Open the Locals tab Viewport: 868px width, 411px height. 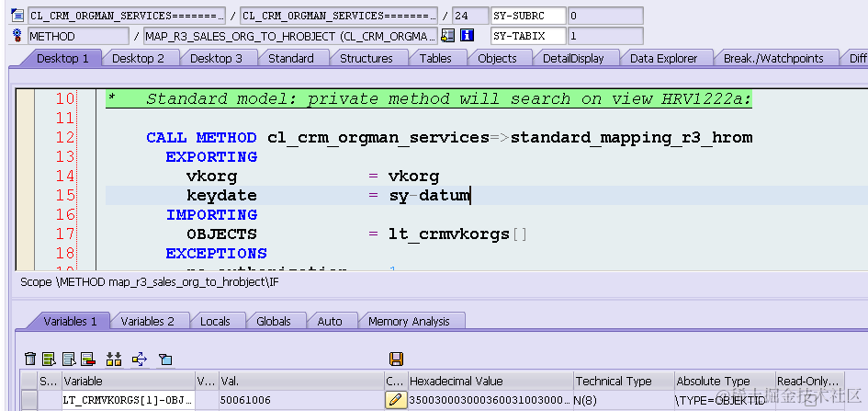(x=215, y=321)
